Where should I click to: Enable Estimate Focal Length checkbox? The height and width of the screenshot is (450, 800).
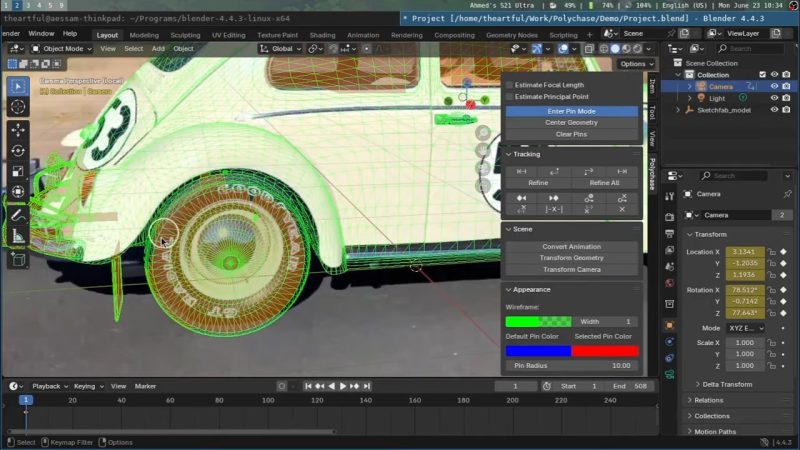[509, 85]
